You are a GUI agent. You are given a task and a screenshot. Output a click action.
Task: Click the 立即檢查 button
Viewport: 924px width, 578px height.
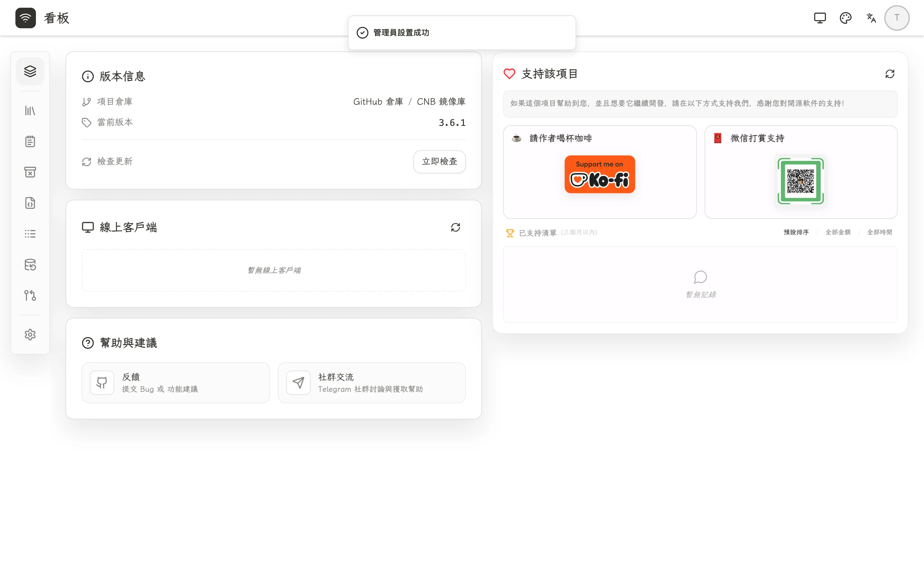pyautogui.click(x=440, y=162)
